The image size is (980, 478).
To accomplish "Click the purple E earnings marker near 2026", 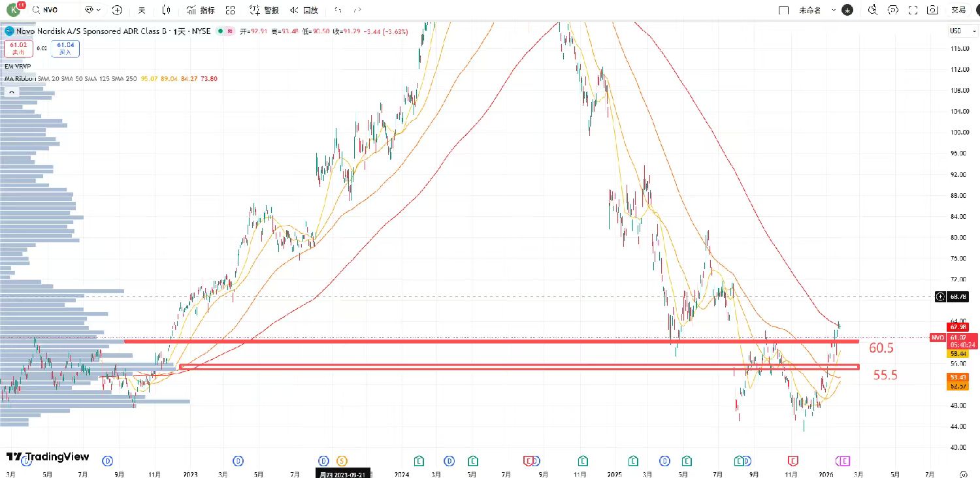I will (845, 461).
